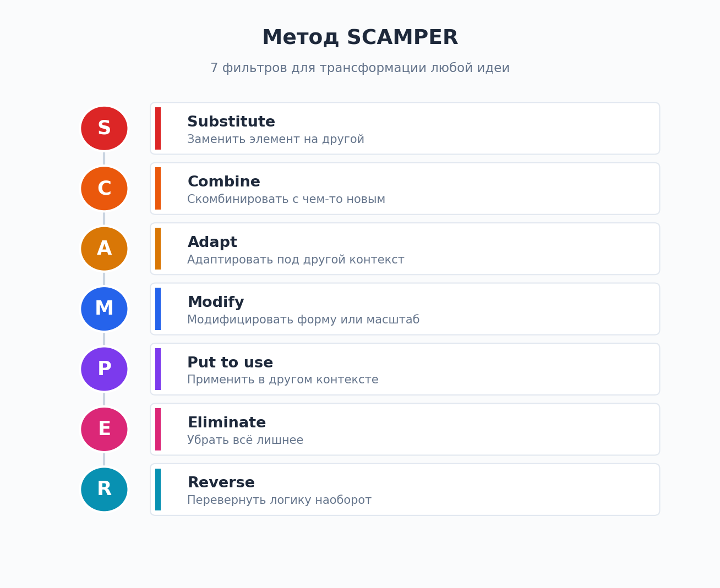Click the Substitute heading
Screen dimensions: 720x588
pos(231,122)
